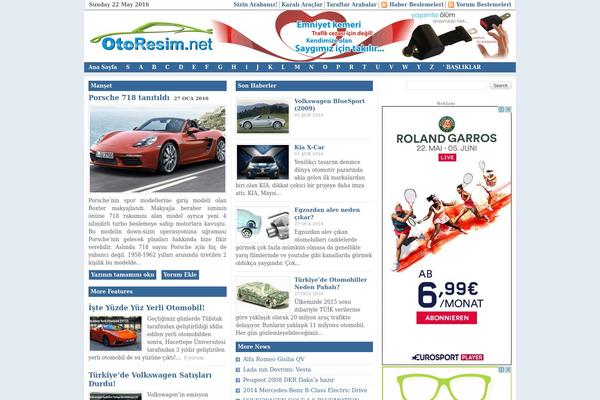
Task: Open the Porsche 718 tanıtıldı headline
Action: click(x=129, y=98)
